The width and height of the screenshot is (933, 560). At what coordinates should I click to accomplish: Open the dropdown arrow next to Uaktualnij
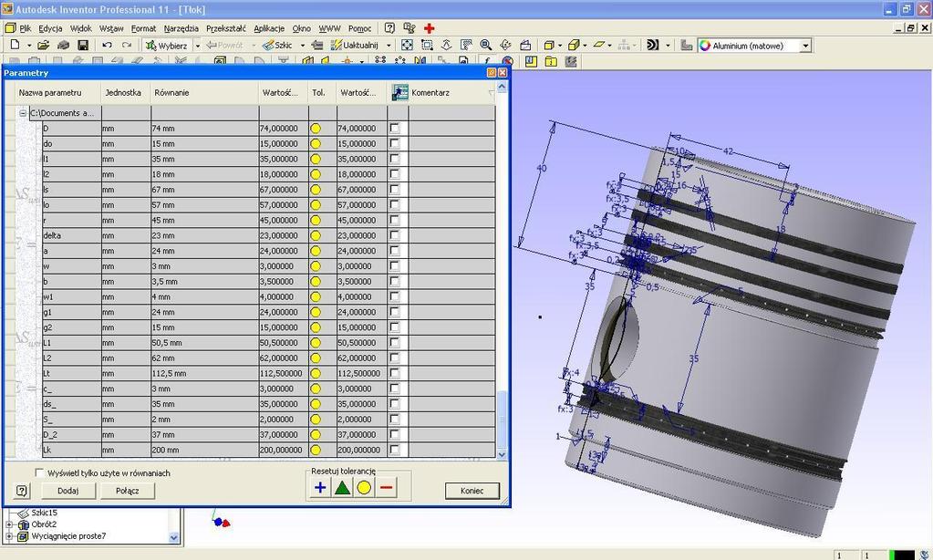coord(389,46)
